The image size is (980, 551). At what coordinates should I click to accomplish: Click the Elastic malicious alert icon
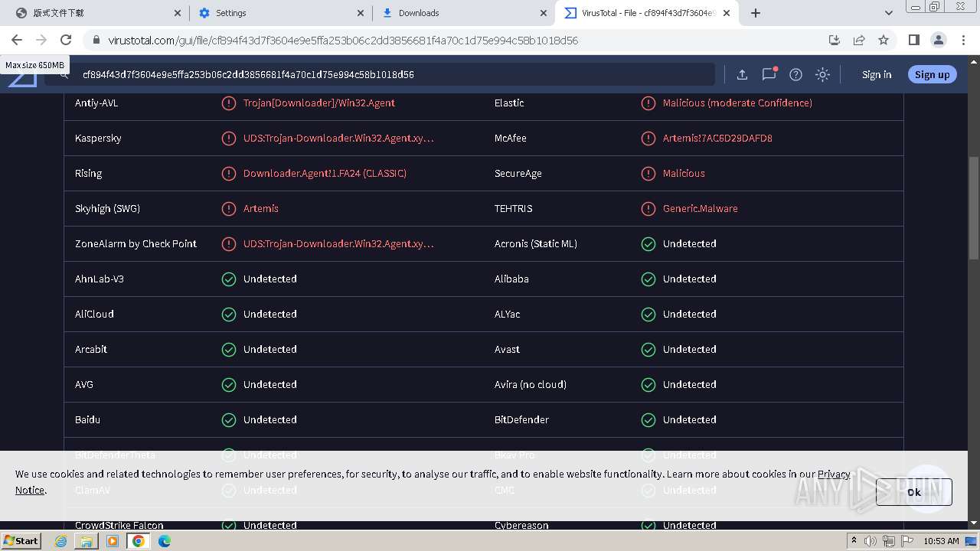648,103
